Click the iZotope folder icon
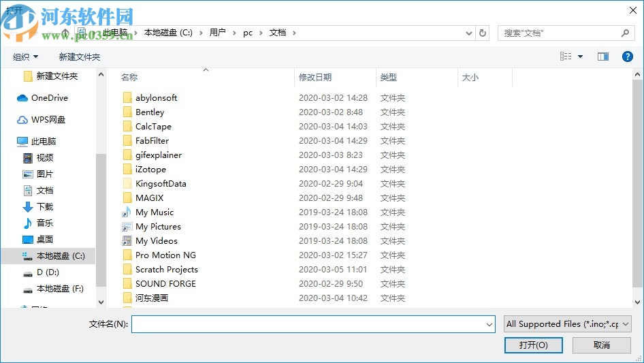This screenshot has height=363, width=644. pos(127,170)
